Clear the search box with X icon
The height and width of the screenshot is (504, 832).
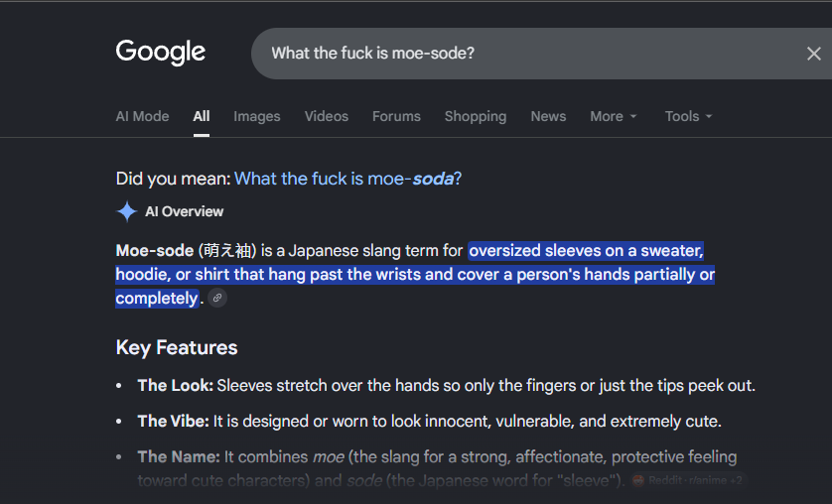coord(813,54)
